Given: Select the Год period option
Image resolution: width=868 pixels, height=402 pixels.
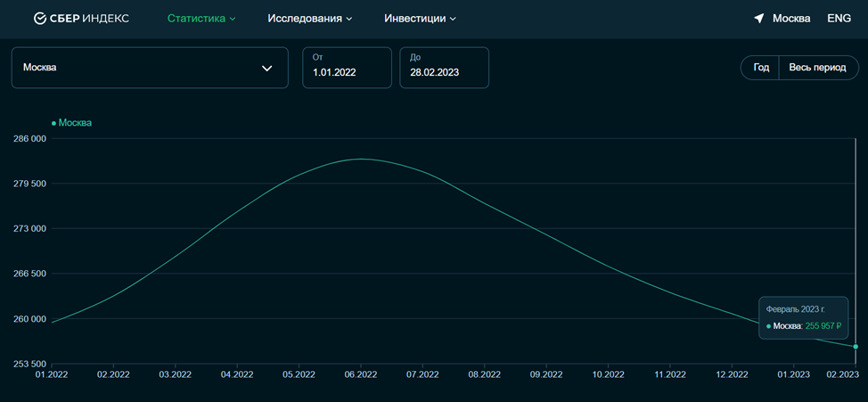Looking at the screenshot, I should click(761, 68).
